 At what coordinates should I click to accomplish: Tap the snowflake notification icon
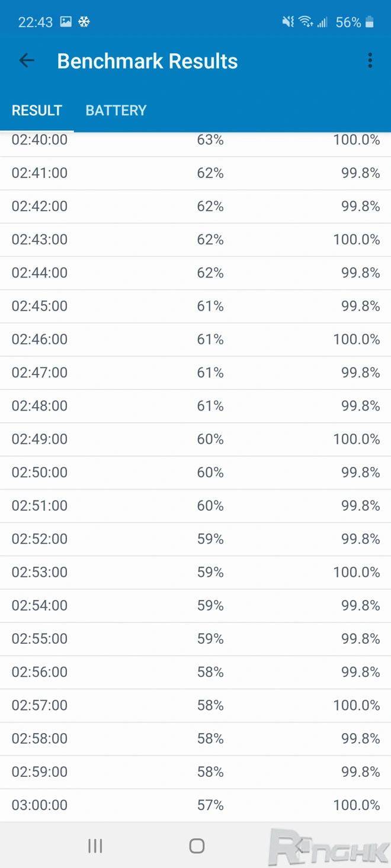[84, 22]
